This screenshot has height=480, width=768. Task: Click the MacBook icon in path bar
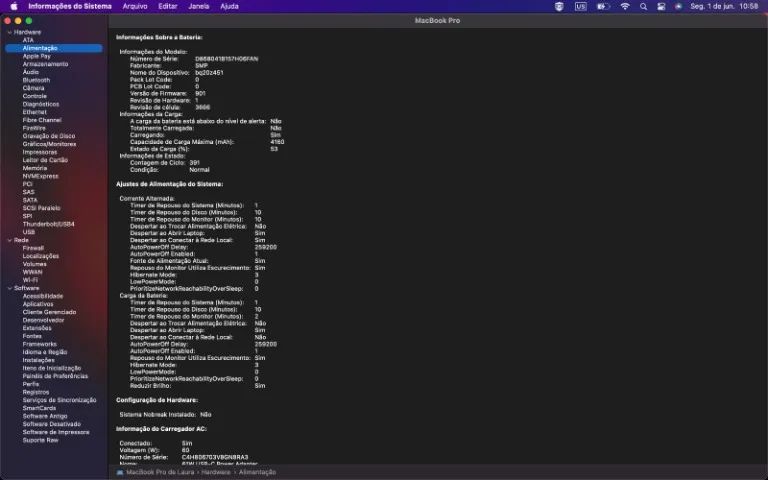tap(120, 472)
